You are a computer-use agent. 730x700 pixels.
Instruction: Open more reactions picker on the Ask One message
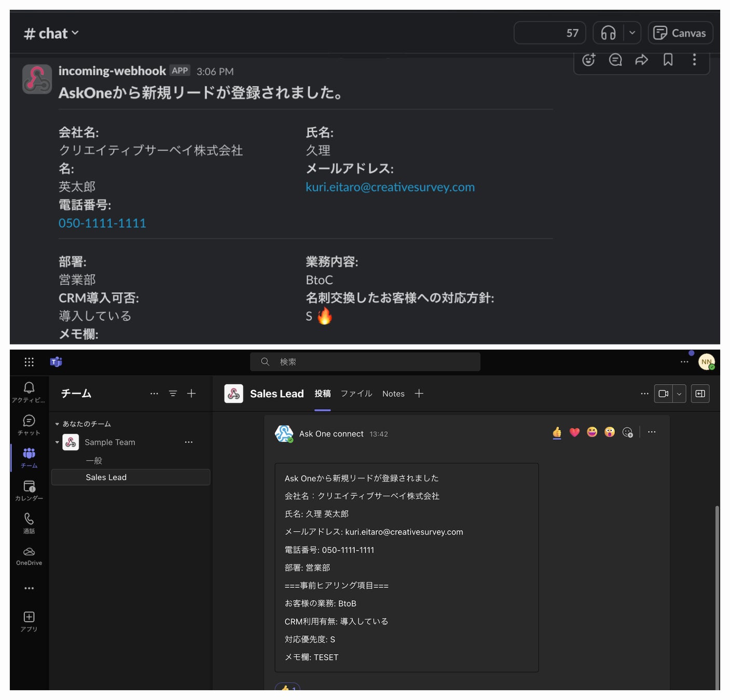[627, 432]
